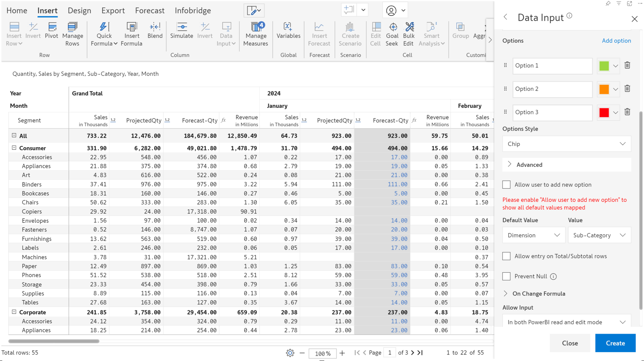Toggle the Prevent Null checkbox

[506, 276]
